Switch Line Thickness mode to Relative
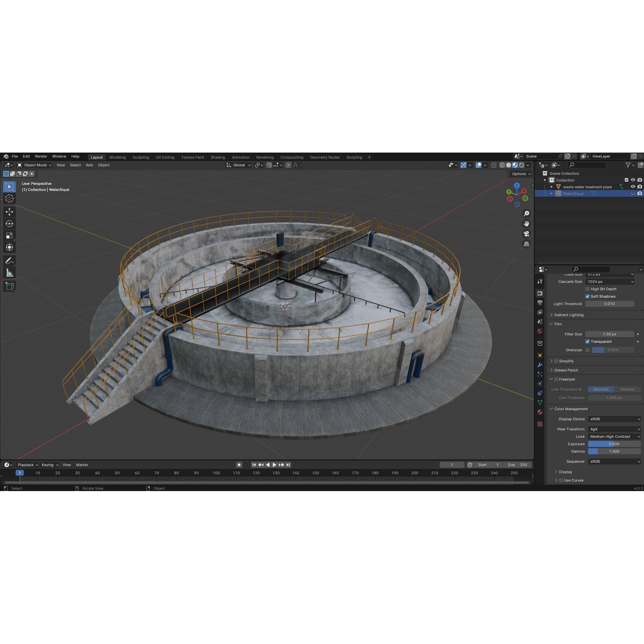 [x=628, y=389]
